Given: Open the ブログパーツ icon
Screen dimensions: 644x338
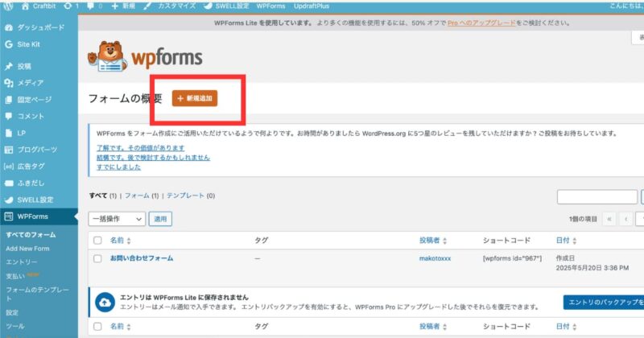Looking at the screenshot, I should 9,150.
